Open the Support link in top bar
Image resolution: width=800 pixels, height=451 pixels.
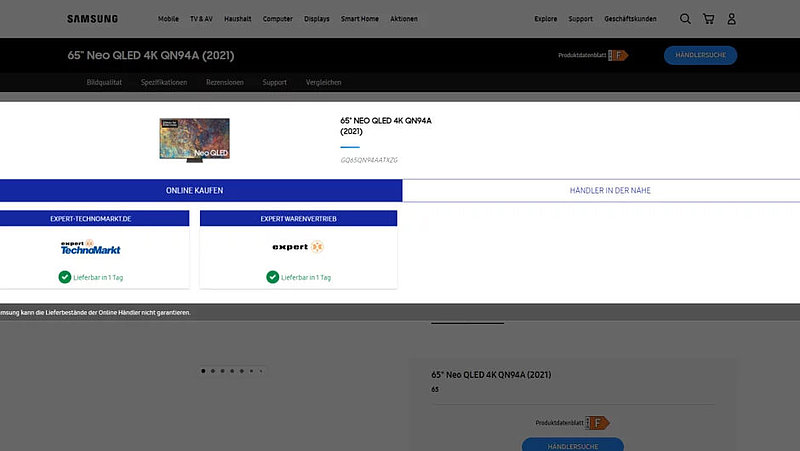[x=580, y=19]
